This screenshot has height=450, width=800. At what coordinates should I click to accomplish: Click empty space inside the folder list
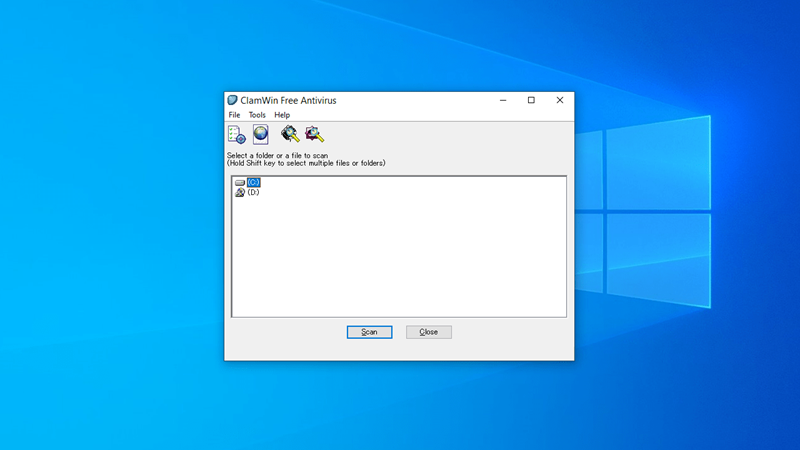(400, 260)
